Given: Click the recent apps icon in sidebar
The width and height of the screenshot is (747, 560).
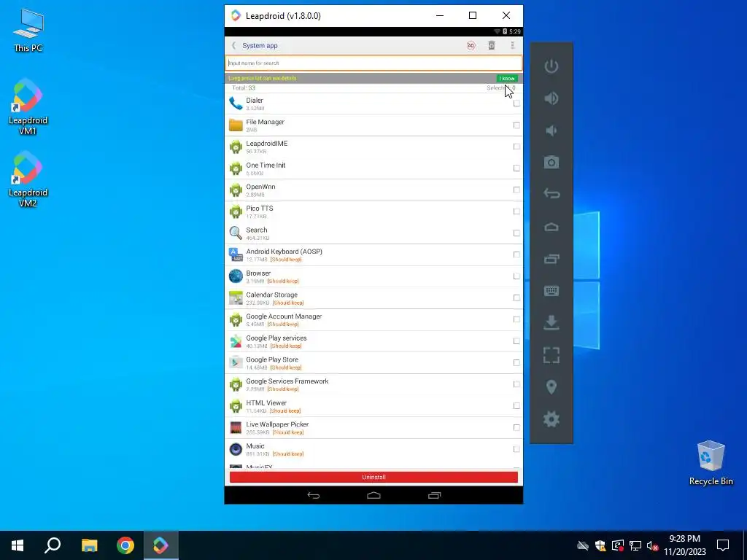Looking at the screenshot, I should [551, 259].
